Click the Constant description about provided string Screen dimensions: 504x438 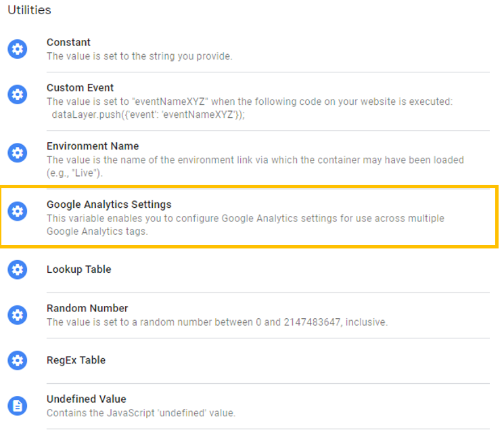[x=139, y=56]
